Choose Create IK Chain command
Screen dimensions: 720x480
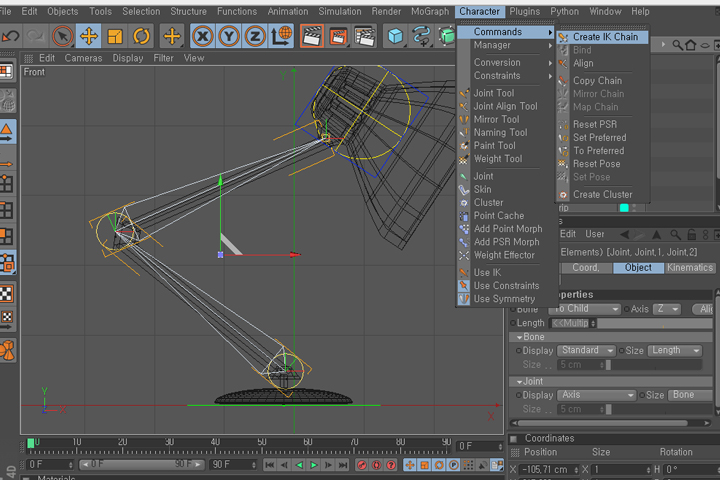coord(602,37)
